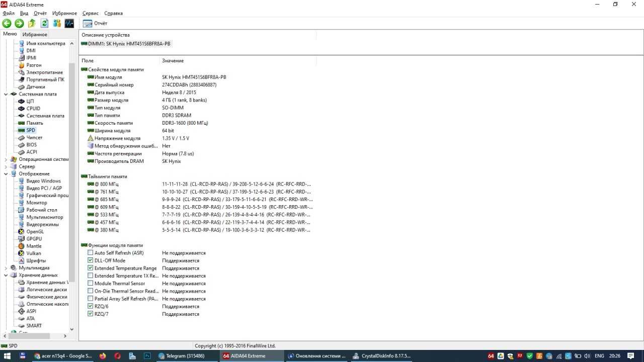This screenshot has width=644, height=362.
Task: Toggle the Module Thermal Sensor checkbox
Action: tap(91, 284)
